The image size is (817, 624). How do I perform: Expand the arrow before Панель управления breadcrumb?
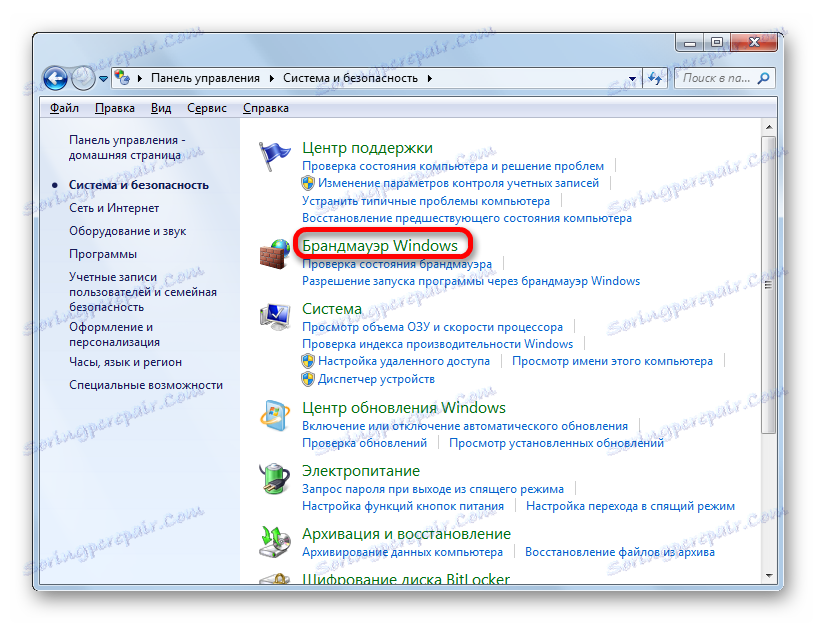coord(140,79)
